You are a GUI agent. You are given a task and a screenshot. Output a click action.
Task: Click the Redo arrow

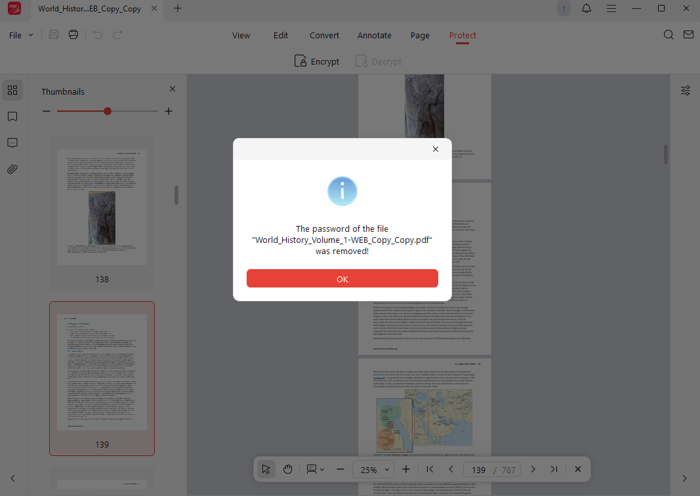[x=117, y=35]
